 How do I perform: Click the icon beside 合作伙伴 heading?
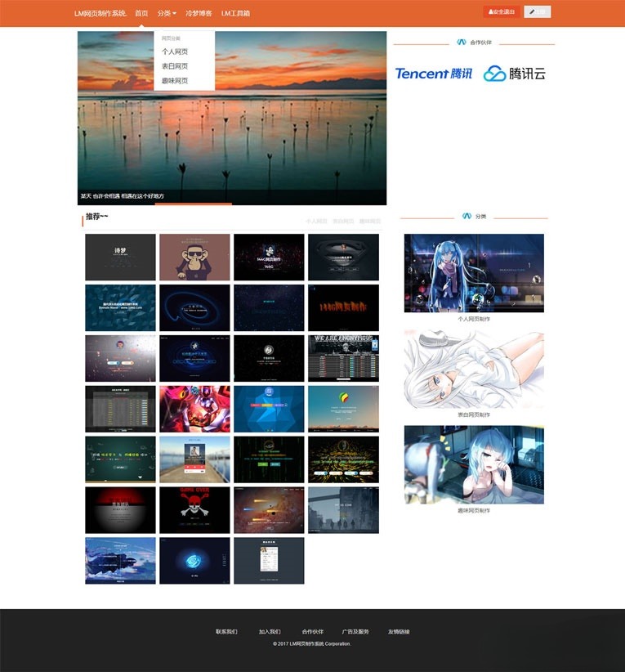click(462, 42)
